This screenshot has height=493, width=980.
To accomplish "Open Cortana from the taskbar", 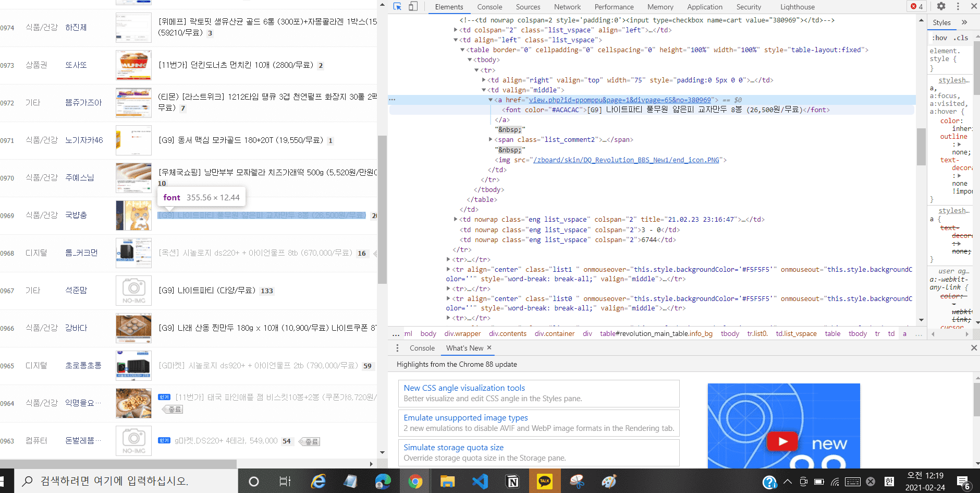I will pos(254,481).
